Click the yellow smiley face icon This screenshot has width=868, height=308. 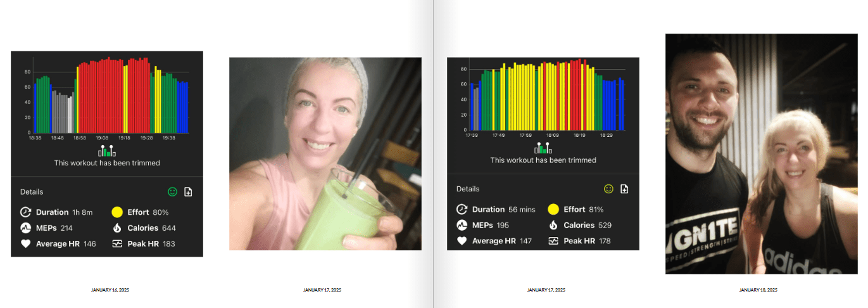point(608,189)
